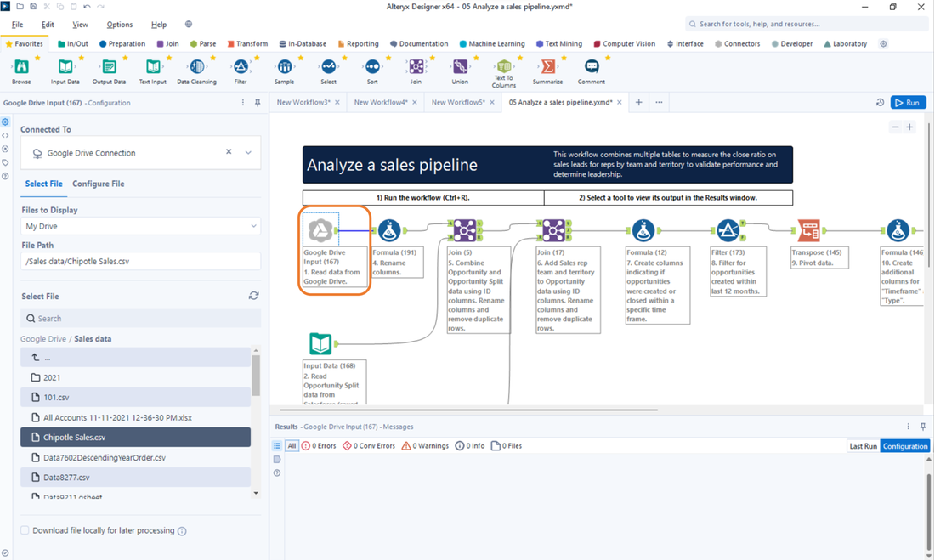This screenshot has width=935, height=560.
Task: Select the Filter tool from the palette
Action: click(241, 68)
